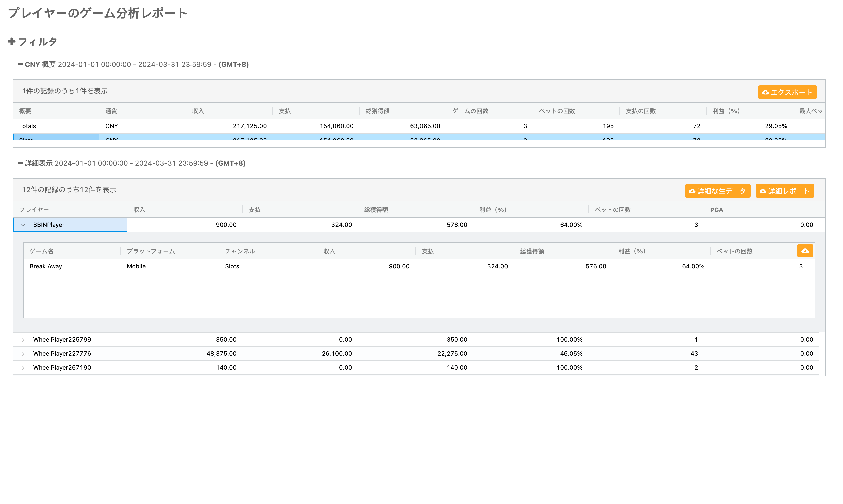Sort the summary table by the 総獲得額 column

(377, 111)
